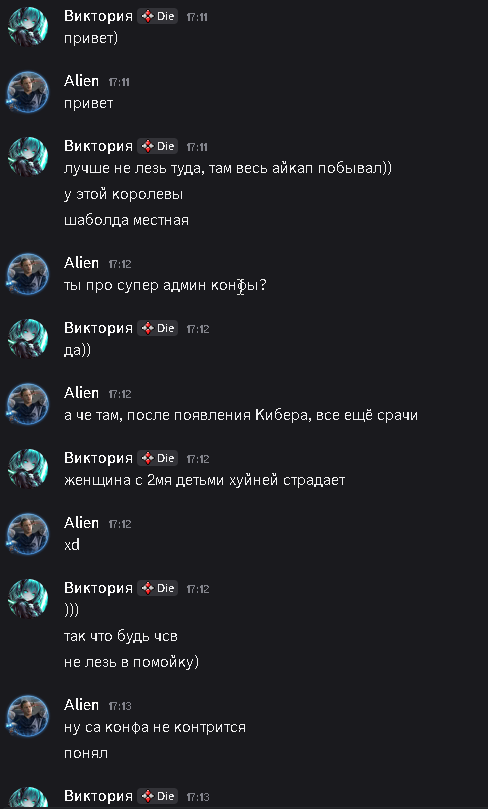Click the Die tag above "женщина с 2мя детьми"
488x809 pixels.
point(158,458)
